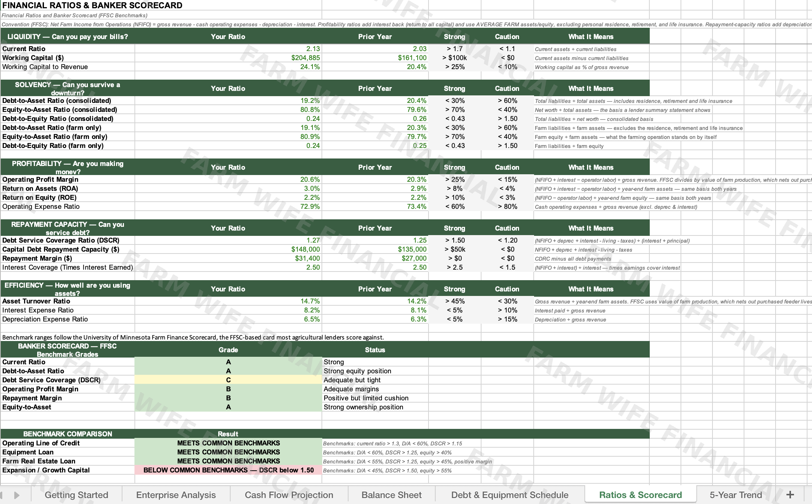Select Asset Turnover Ratio 14.7% cell
Image resolution: width=812 pixels, height=504 pixels.
(x=228, y=301)
